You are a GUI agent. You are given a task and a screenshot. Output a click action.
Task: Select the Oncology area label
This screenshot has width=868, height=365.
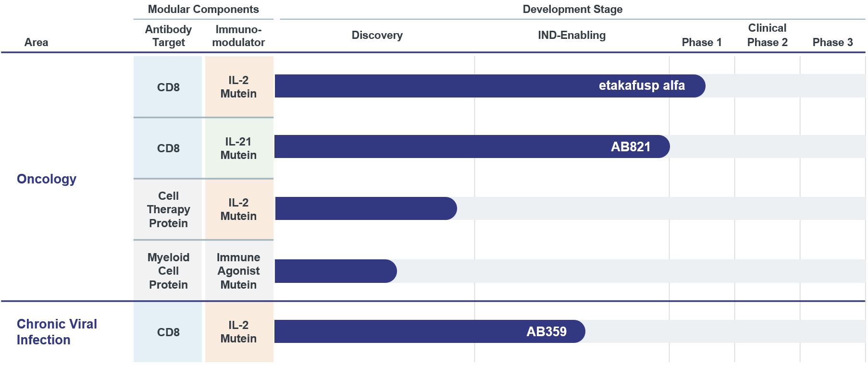pyautogui.click(x=47, y=179)
